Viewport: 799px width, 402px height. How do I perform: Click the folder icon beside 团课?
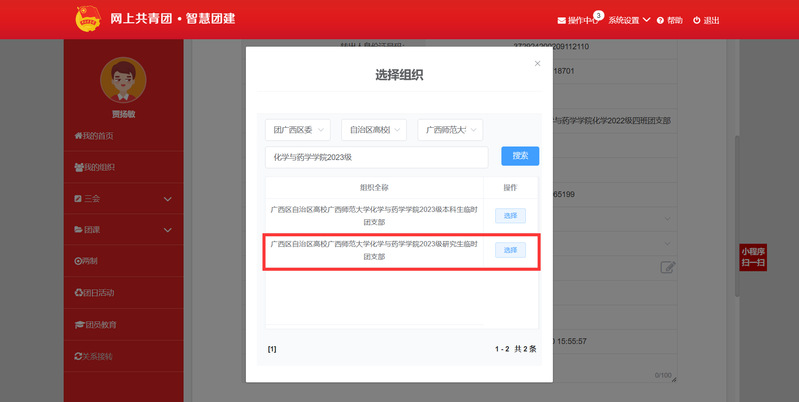(78, 230)
